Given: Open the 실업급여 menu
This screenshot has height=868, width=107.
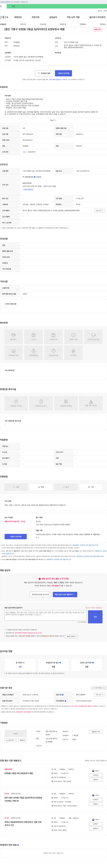Looking at the screenshot, I should click(53, 17).
